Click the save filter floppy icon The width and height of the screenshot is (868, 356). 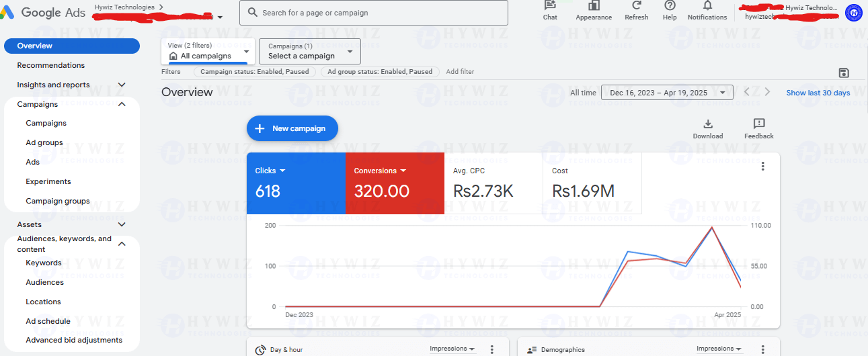(844, 73)
